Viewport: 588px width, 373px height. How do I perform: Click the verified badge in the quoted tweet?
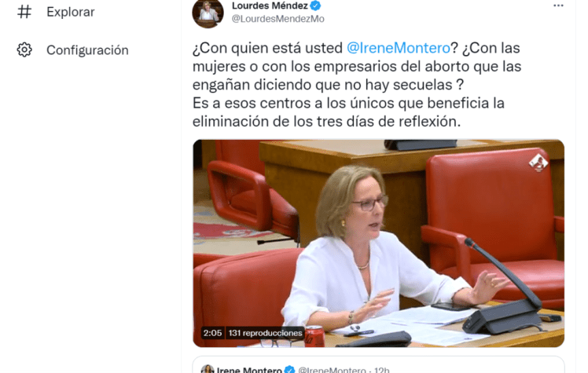(x=289, y=370)
